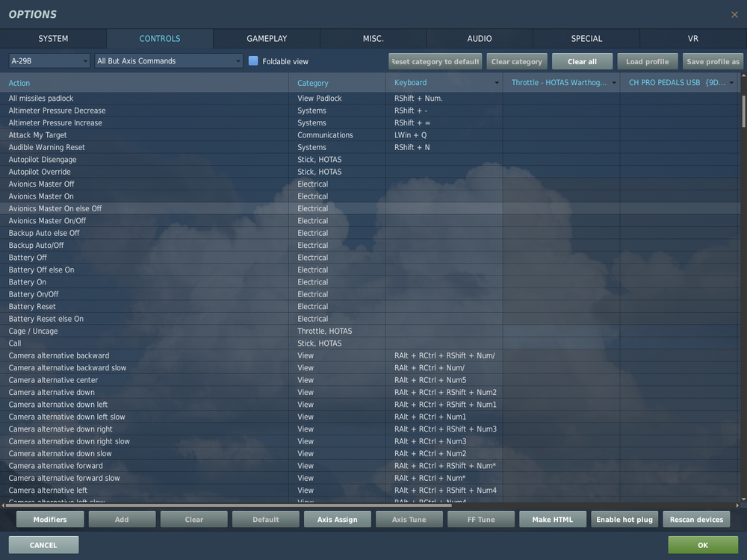Click the scroll left arrow at bottom
Screen dimensions: 747x560
[x=3, y=505]
